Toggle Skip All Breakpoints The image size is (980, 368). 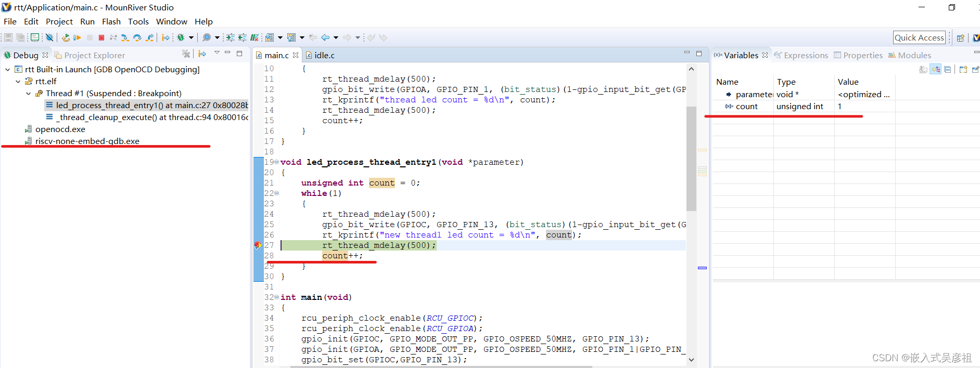click(49, 37)
